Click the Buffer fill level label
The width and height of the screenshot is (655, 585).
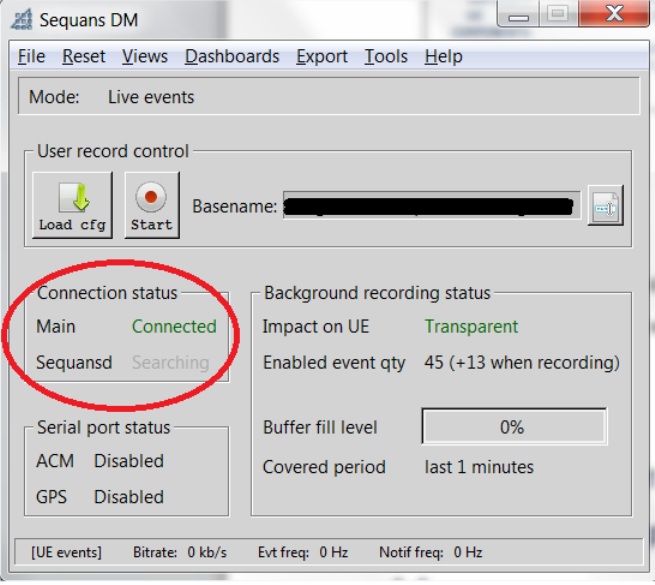[320, 427]
